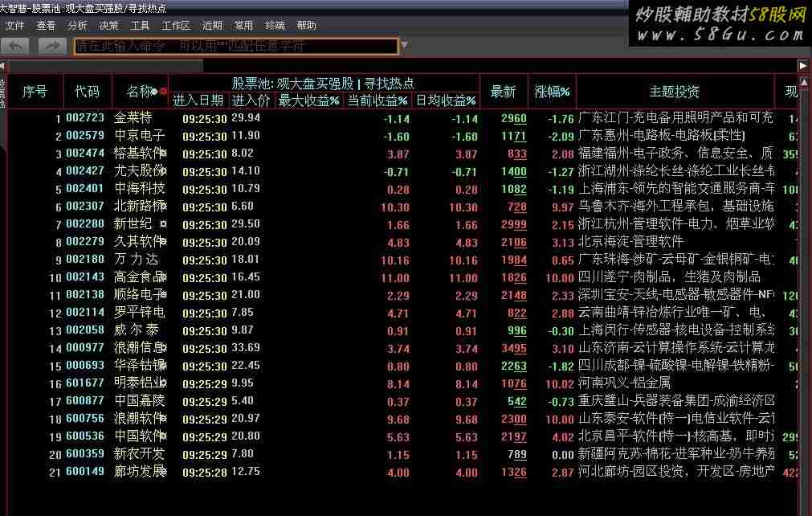The image size is (812, 516).
Task: Click theme text 北京海淀-管理软件
Action: [x=630, y=241]
